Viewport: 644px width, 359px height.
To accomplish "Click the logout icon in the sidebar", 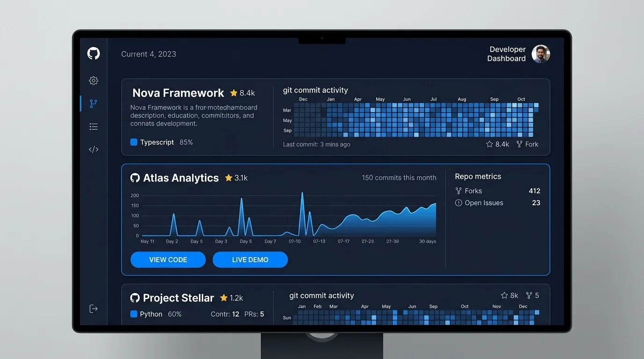I will click(x=94, y=309).
